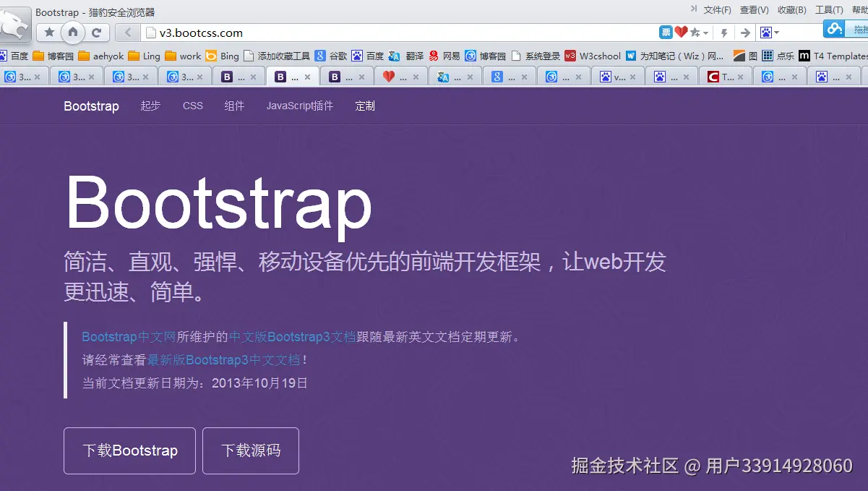The image size is (868, 491).
Task: Open the JavaScript插件 nav link
Action: tap(300, 106)
